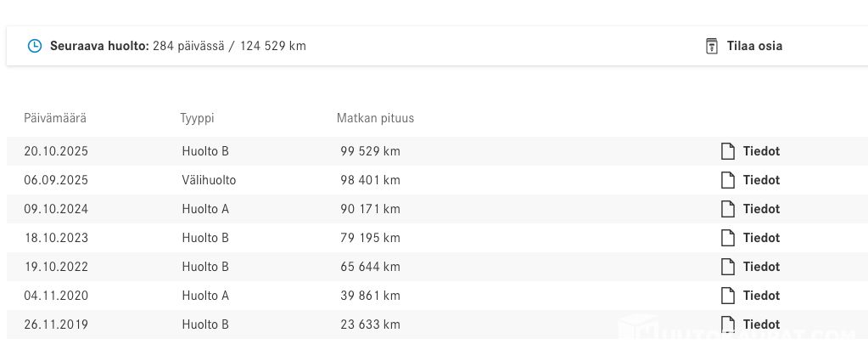Image resolution: width=868 pixels, height=361 pixels.
Task: Click document icon for 20.10.2025 service
Action: click(727, 151)
